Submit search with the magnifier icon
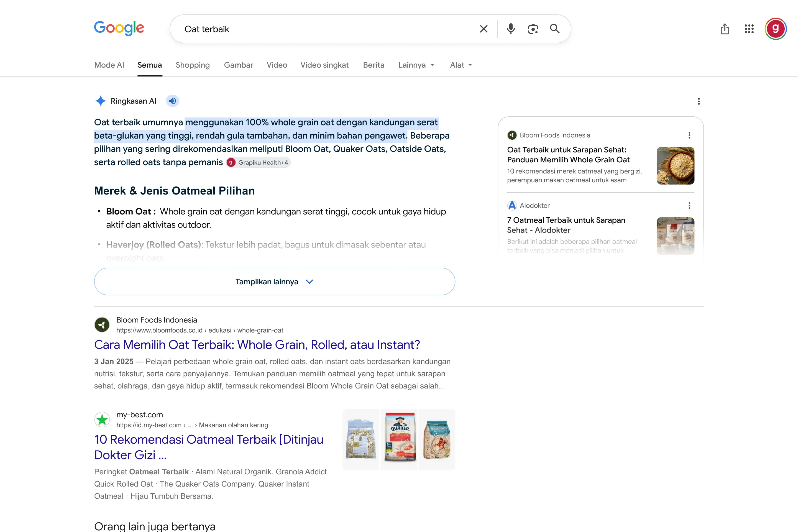 tap(555, 29)
